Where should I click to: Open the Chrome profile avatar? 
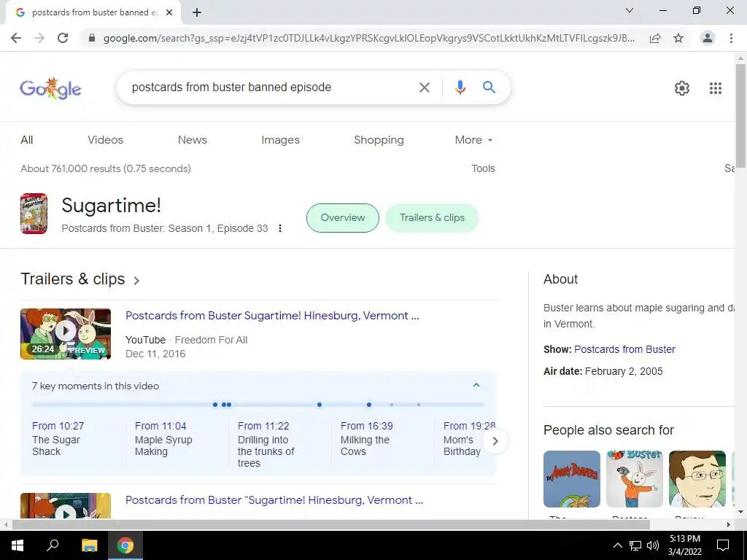[x=708, y=38]
